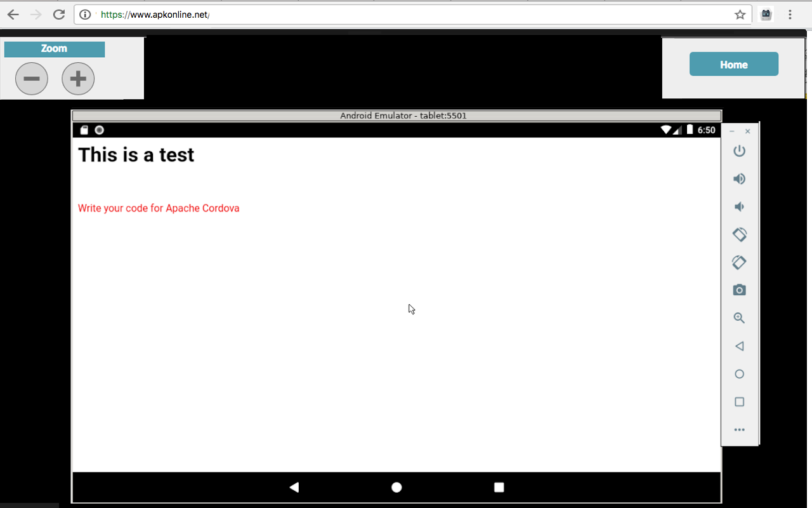Click the Home circle in the emulator sidebar
The image size is (812, 508).
(739, 374)
